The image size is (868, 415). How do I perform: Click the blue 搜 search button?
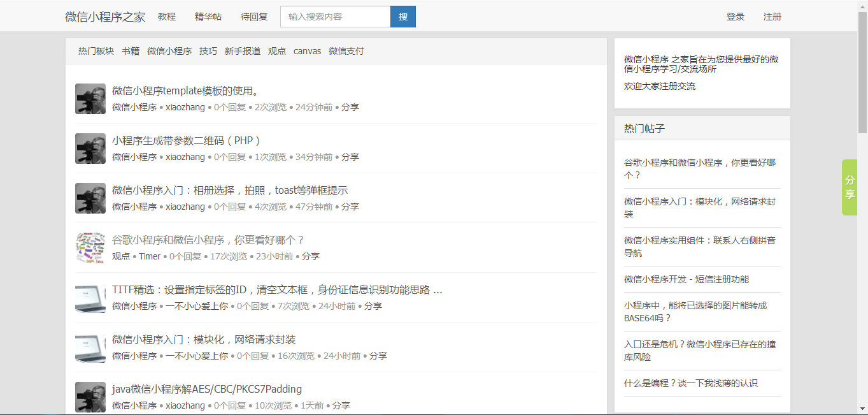pyautogui.click(x=403, y=17)
